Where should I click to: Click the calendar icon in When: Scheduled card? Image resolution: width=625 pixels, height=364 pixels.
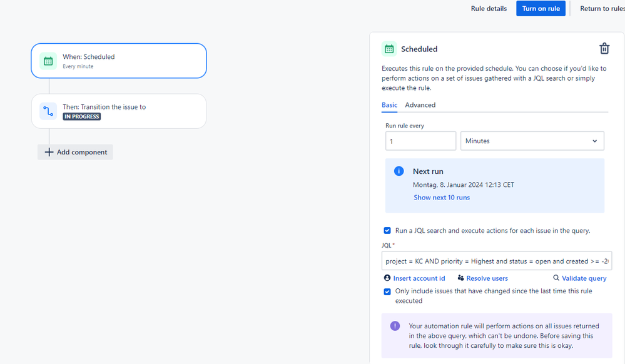point(48,61)
